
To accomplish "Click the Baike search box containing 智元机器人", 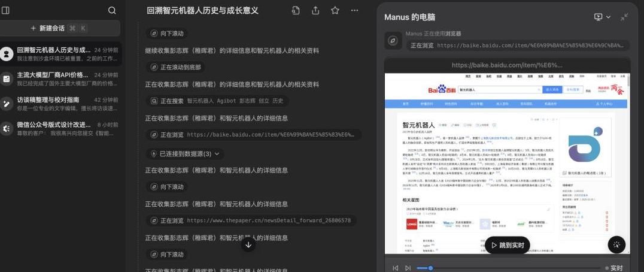I will (500, 89).
